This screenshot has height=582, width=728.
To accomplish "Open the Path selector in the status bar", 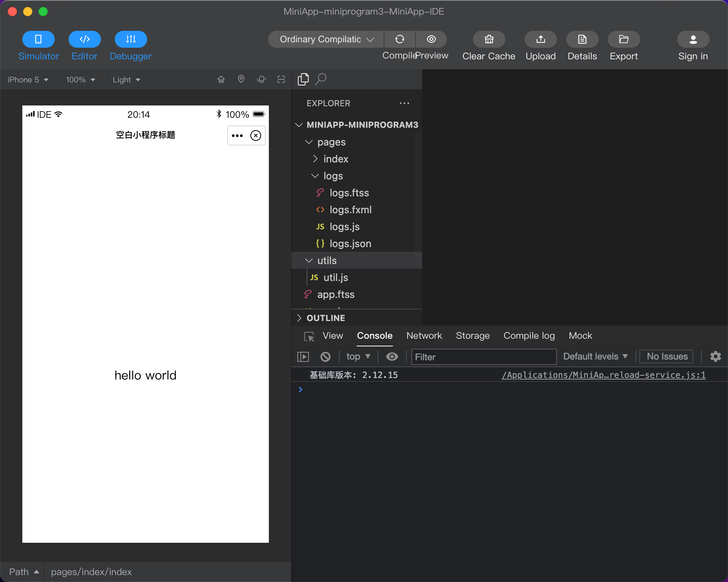I will point(24,572).
